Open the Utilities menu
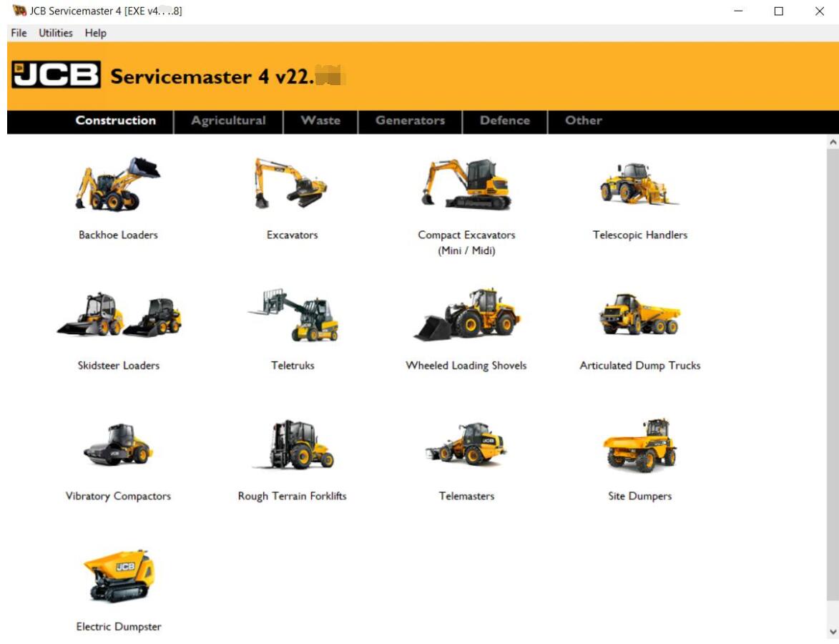The image size is (839, 644). click(x=56, y=33)
